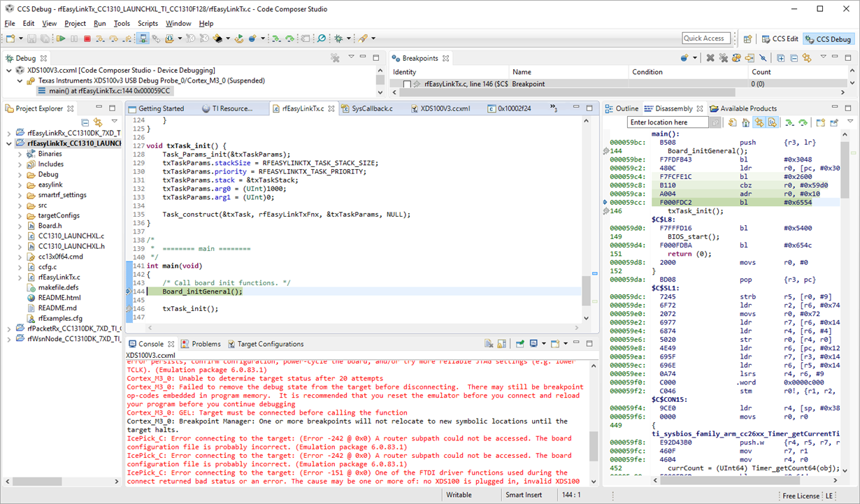Expand the Includes folder
Image resolution: width=860 pixels, height=504 pixels.
coord(20,164)
